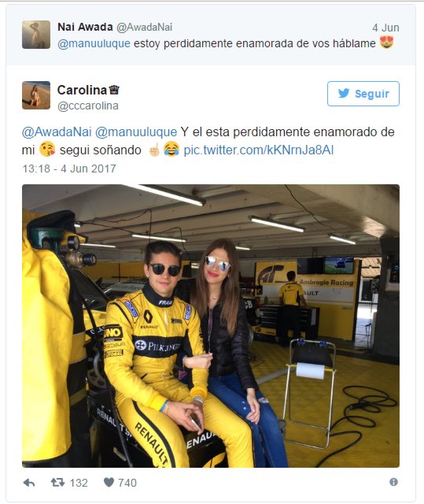Image resolution: width=424 pixels, height=504 pixels.
Task: Click the Seguir follow button
Action: tap(363, 94)
